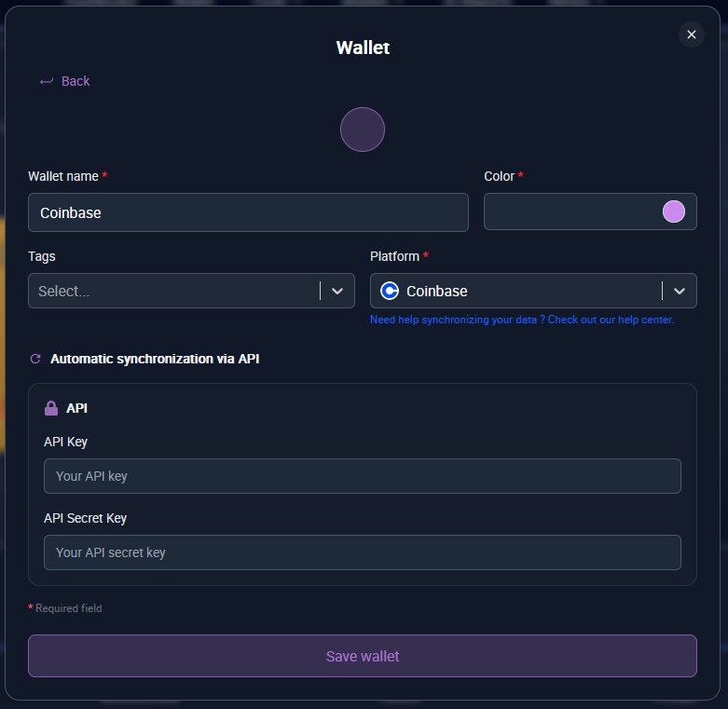Click the round wallet avatar circle

363,130
